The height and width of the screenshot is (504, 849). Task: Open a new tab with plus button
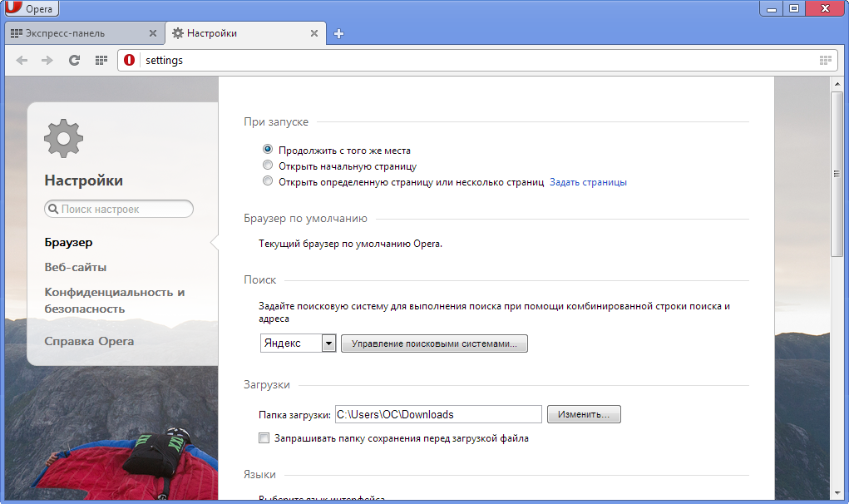tap(338, 34)
